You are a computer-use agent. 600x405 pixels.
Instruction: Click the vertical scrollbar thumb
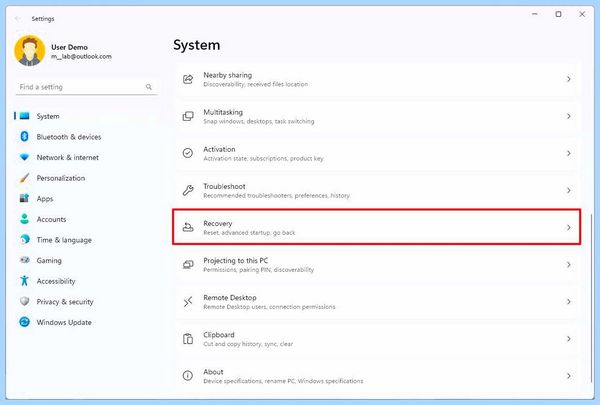(x=592, y=298)
